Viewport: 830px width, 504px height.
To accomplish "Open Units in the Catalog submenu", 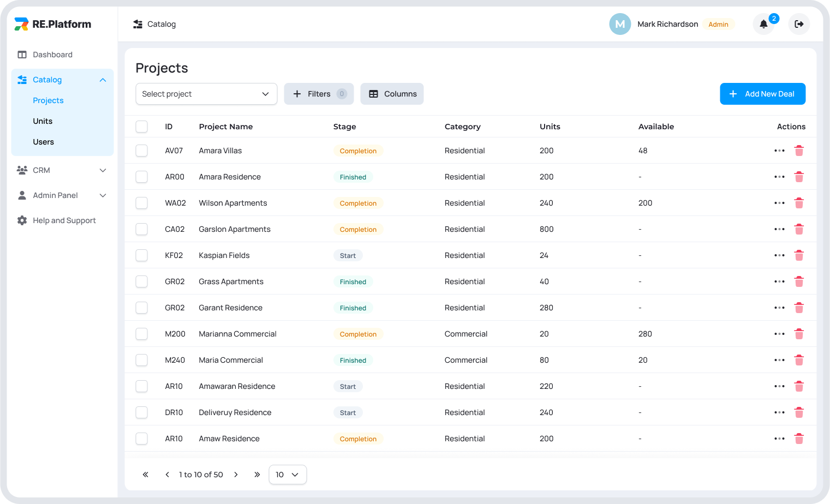I will (x=43, y=121).
